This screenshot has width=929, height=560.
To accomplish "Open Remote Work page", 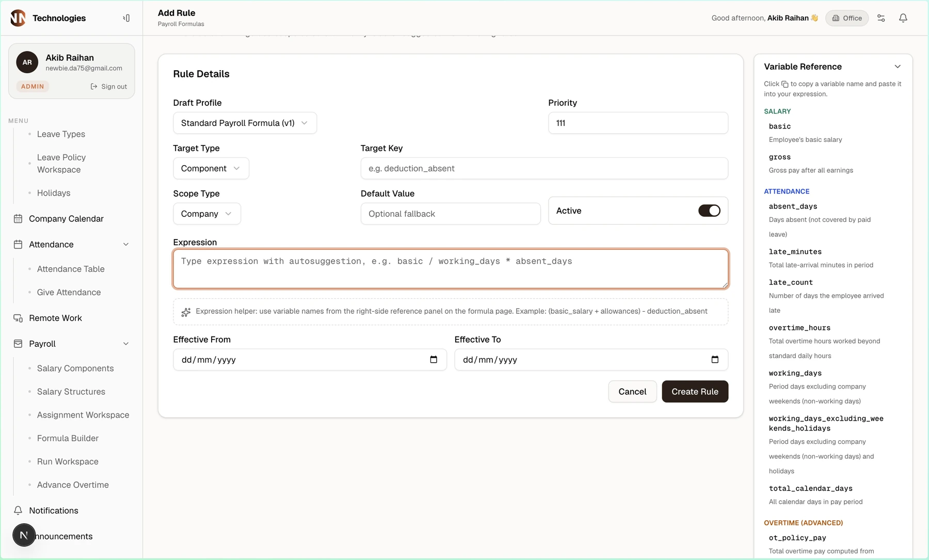I will point(55,318).
